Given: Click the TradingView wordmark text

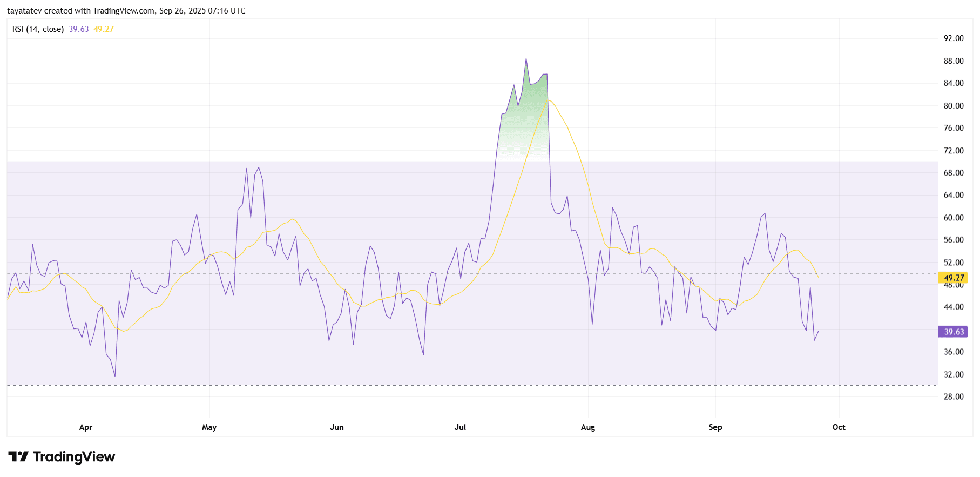Looking at the screenshot, I should tap(74, 457).
